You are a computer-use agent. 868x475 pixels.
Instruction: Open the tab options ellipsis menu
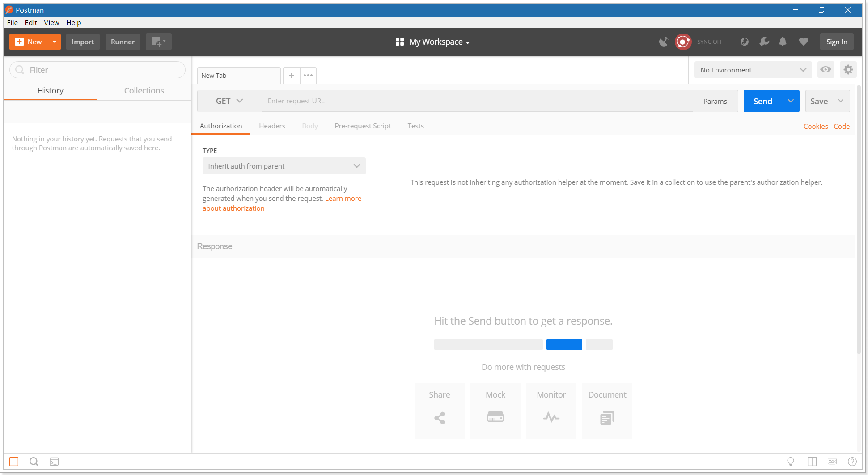coord(308,76)
